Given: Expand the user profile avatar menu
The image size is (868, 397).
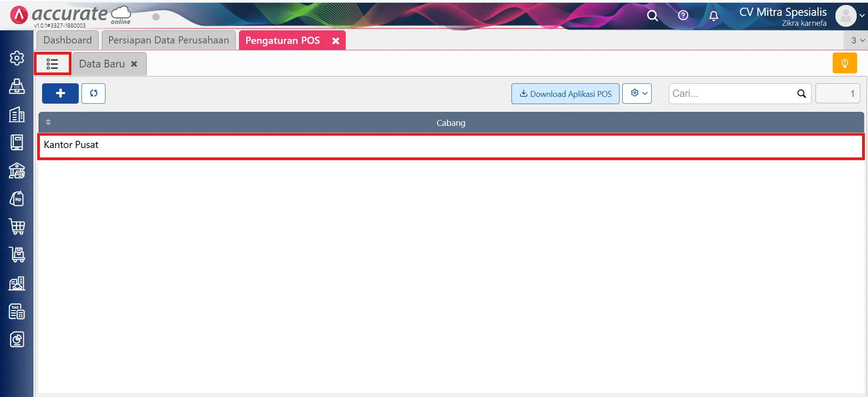Looking at the screenshot, I should 849,16.
